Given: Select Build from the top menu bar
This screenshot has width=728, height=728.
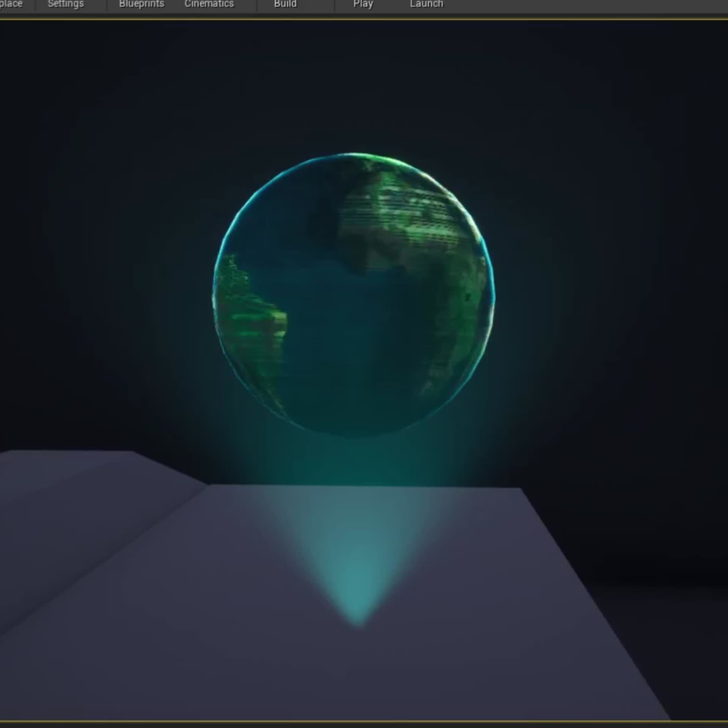Looking at the screenshot, I should (x=285, y=4).
